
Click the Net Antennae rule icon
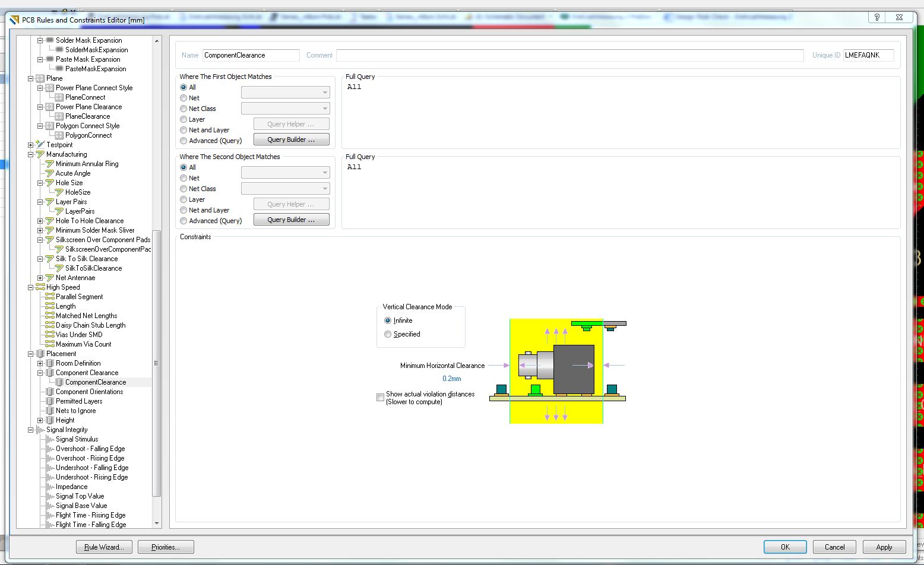click(49, 278)
